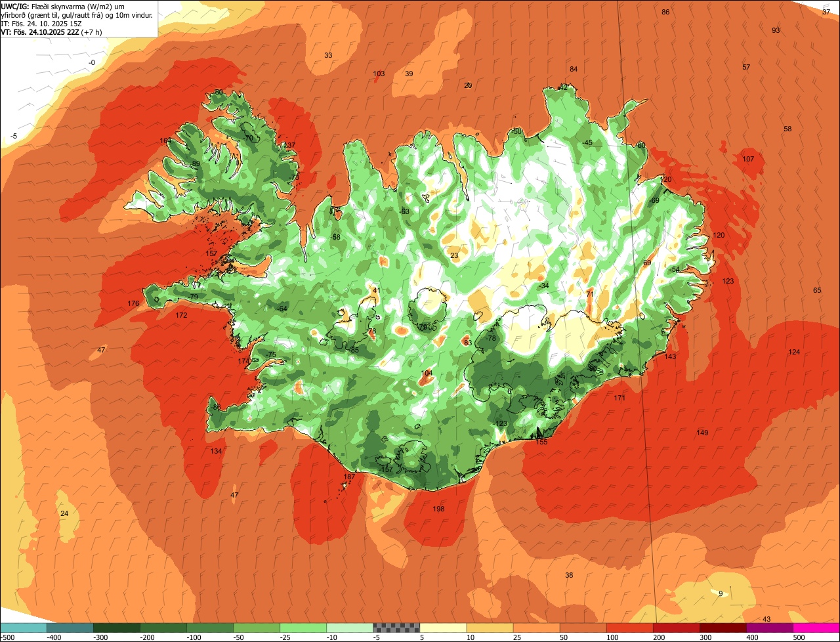840x642 pixels.
Task: Select the -5 value at the left edge
Action: click(13, 137)
